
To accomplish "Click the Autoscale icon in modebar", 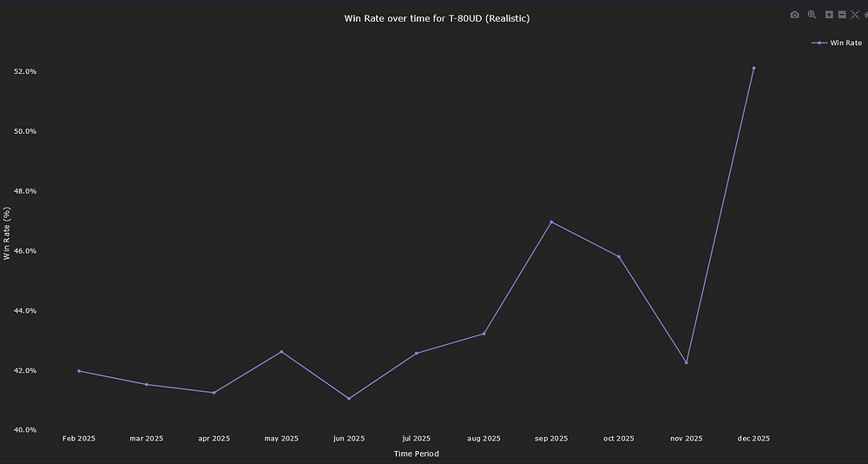I will [x=854, y=15].
